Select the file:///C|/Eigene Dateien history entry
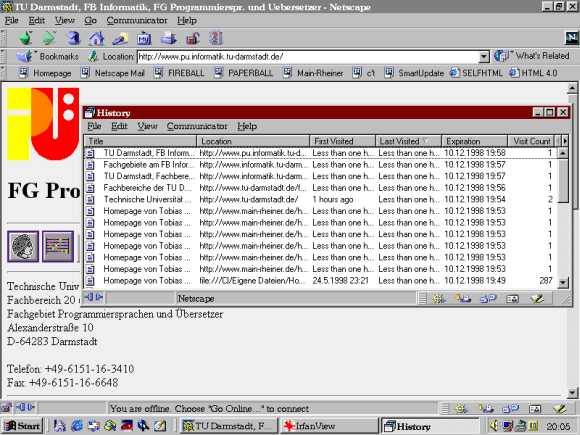 click(321, 281)
